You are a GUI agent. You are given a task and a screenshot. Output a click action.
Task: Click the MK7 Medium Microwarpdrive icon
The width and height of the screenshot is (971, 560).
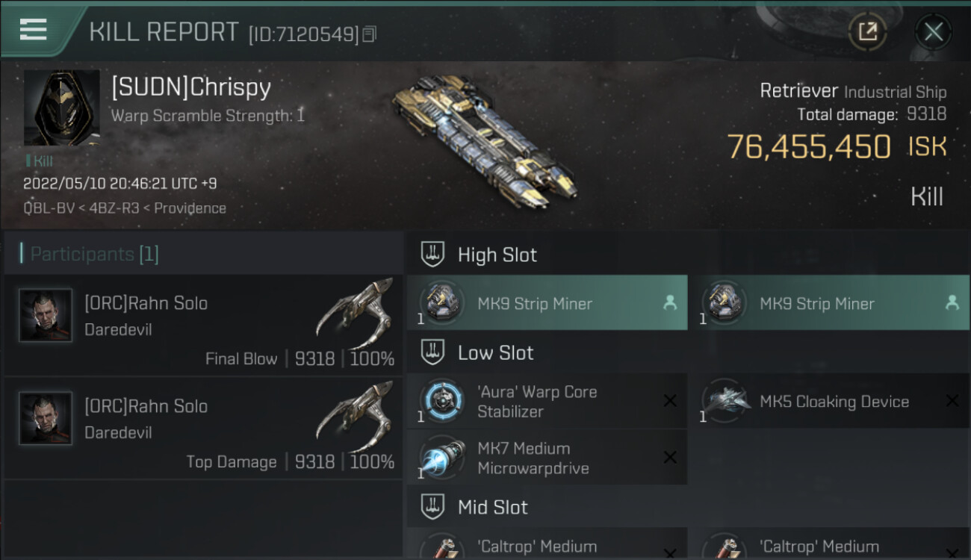442,458
